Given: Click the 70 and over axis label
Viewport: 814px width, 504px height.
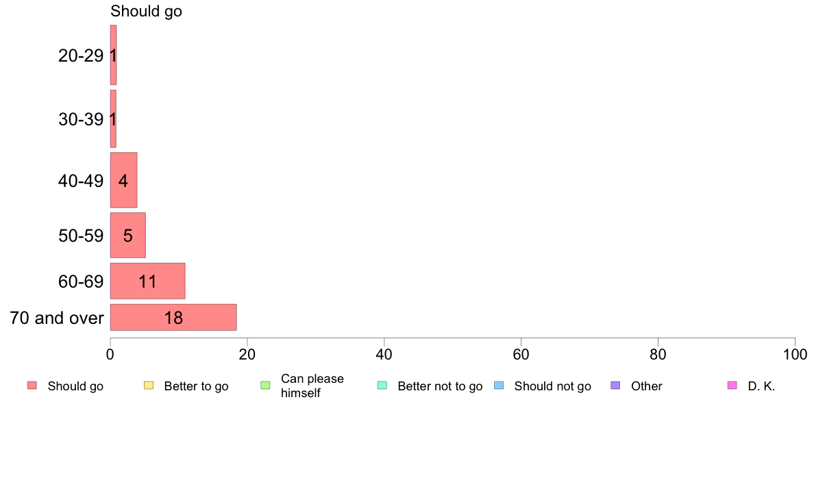Looking at the screenshot, I should click(x=57, y=318).
